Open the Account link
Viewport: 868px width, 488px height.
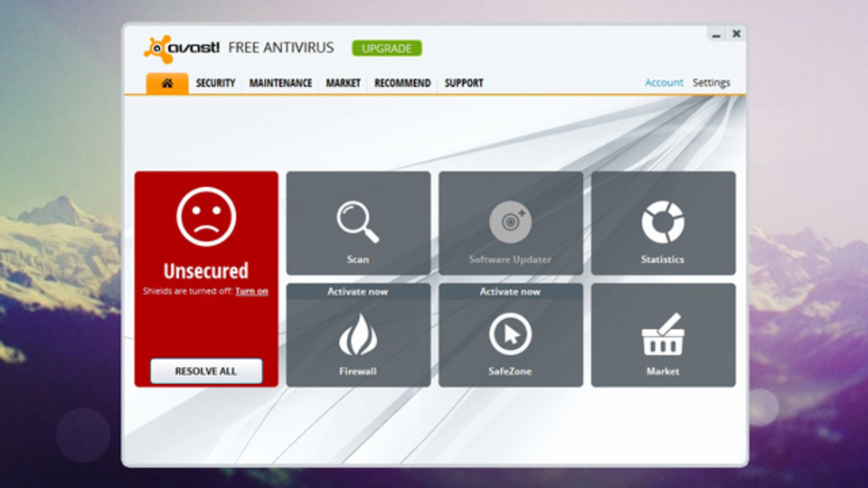pyautogui.click(x=664, y=82)
